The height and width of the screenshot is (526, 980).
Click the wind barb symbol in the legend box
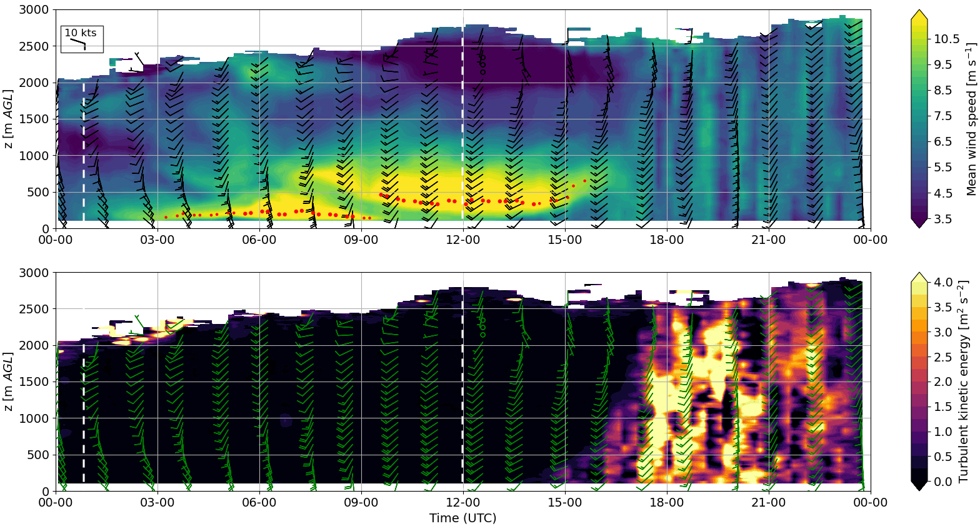77,43
